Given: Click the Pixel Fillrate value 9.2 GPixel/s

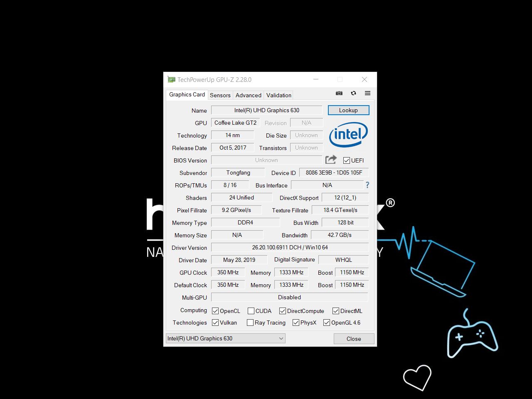Looking at the screenshot, I should [236, 210].
